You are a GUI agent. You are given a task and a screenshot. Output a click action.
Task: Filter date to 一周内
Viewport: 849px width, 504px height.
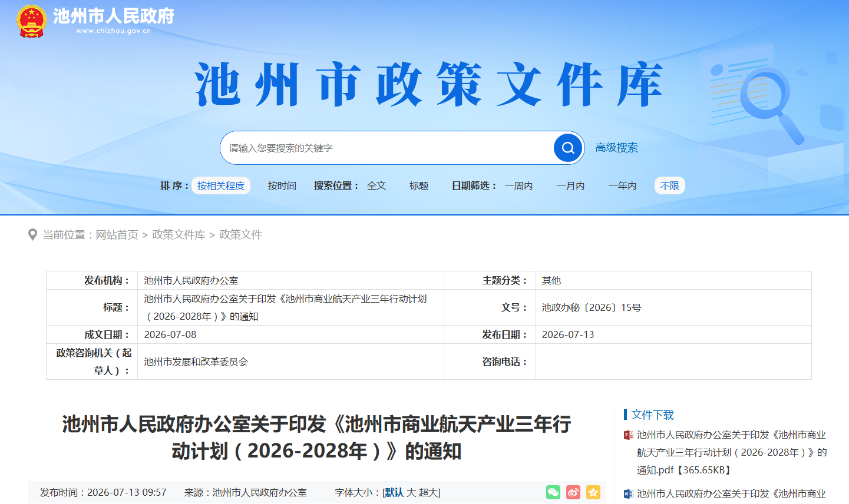518,186
